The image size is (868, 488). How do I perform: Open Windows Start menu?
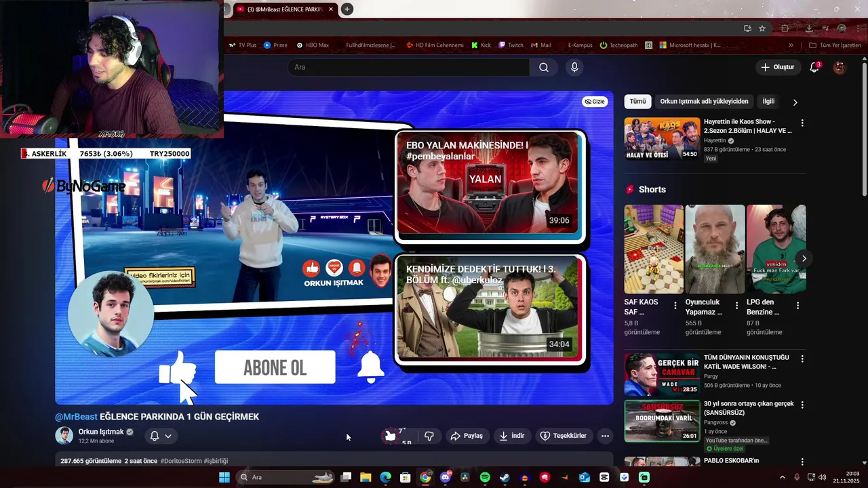(x=224, y=477)
